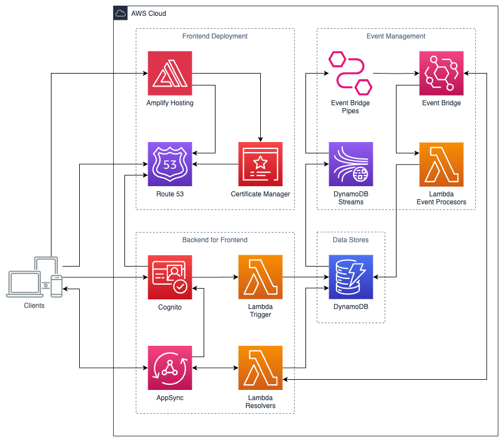The width and height of the screenshot is (504, 442).
Task: Select the Event Bridge Pipes icon
Action: point(350,74)
